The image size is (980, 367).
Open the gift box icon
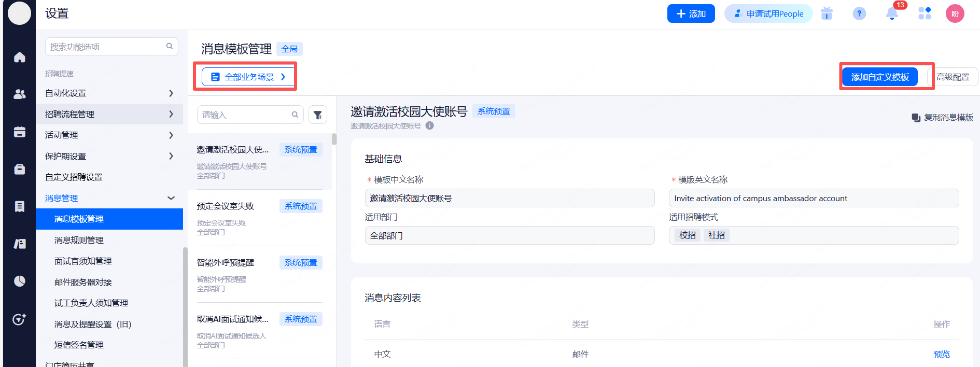[x=827, y=14]
